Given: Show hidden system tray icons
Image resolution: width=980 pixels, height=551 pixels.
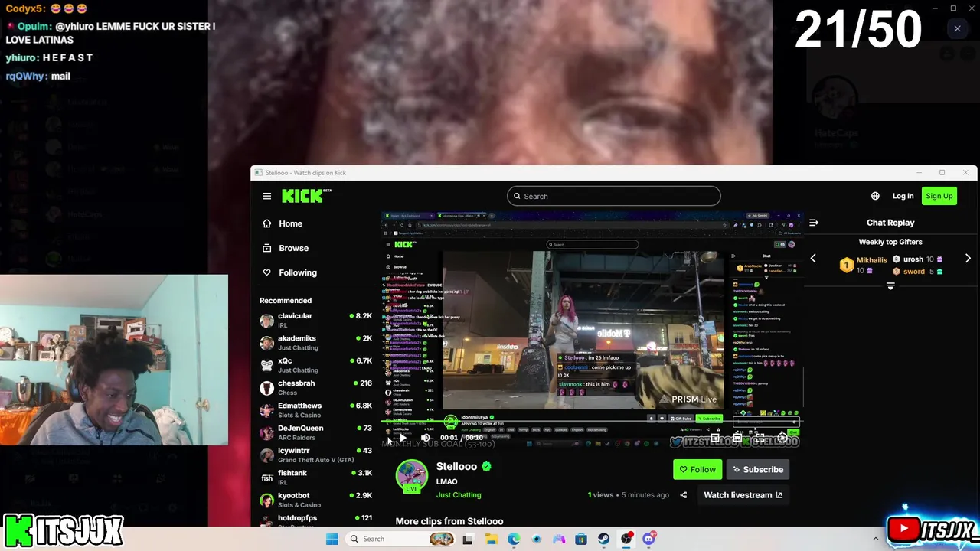Looking at the screenshot, I should pyautogui.click(x=876, y=539).
